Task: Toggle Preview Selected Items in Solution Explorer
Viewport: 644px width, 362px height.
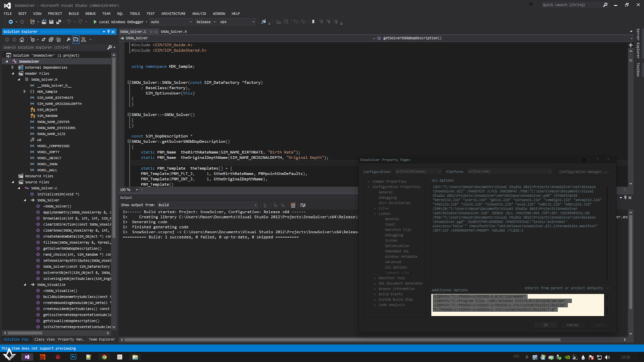Action: 76,40
